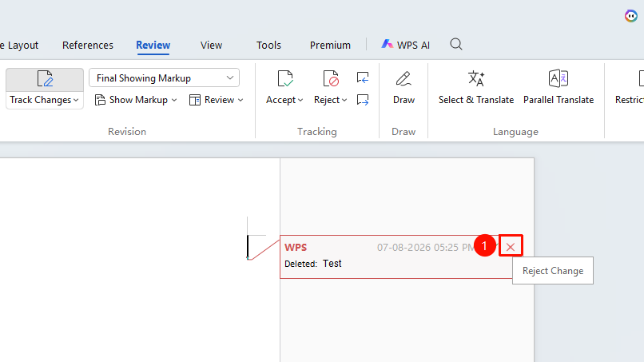Click the deleted text 'Test'
644x362 pixels.
pyautogui.click(x=332, y=264)
